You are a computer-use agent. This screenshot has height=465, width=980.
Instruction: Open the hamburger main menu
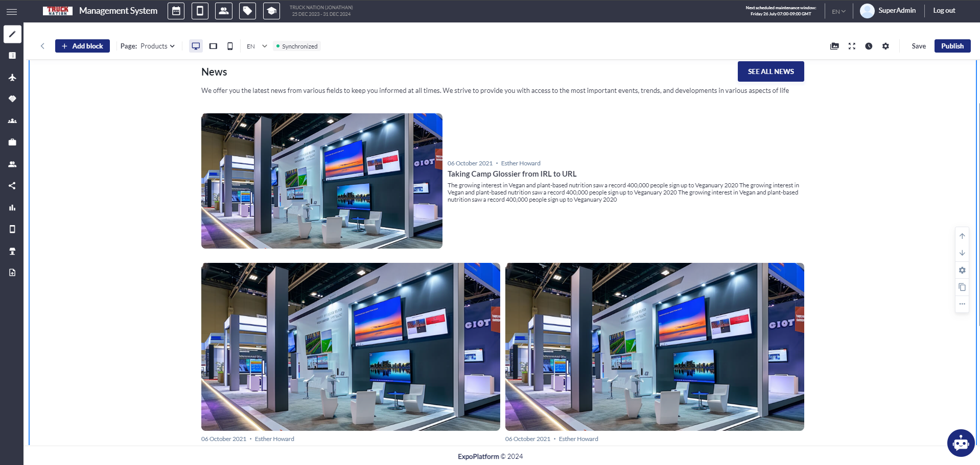pos(12,11)
